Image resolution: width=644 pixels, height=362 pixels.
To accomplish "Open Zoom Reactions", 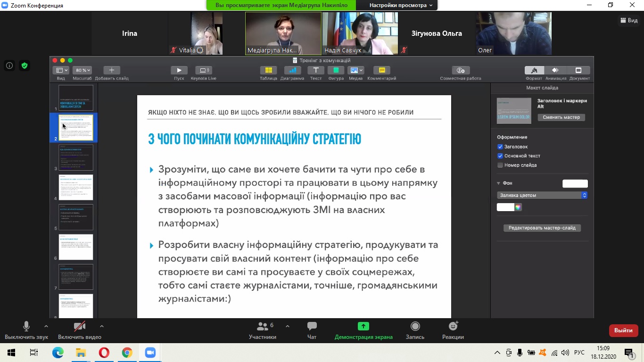I will pyautogui.click(x=453, y=327).
